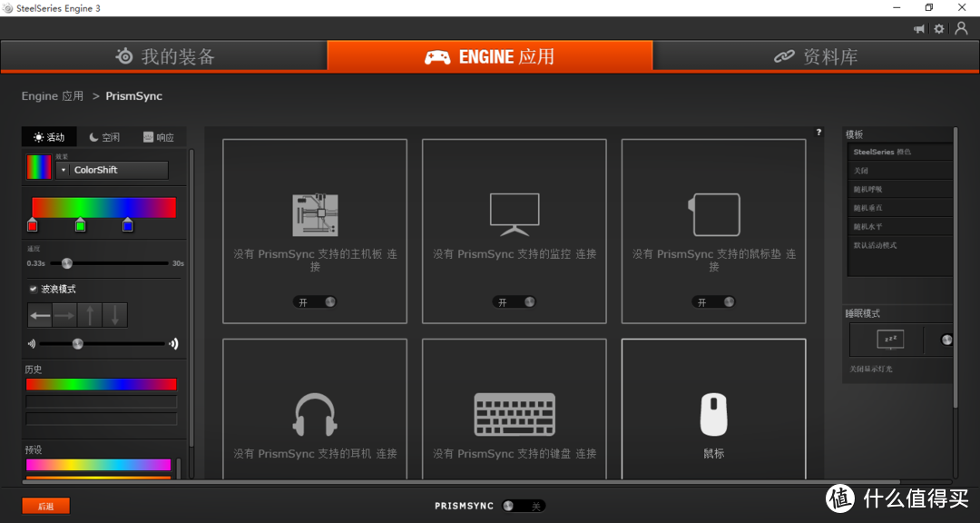Click the PrismSync breadcrumb text

[x=133, y=95]
